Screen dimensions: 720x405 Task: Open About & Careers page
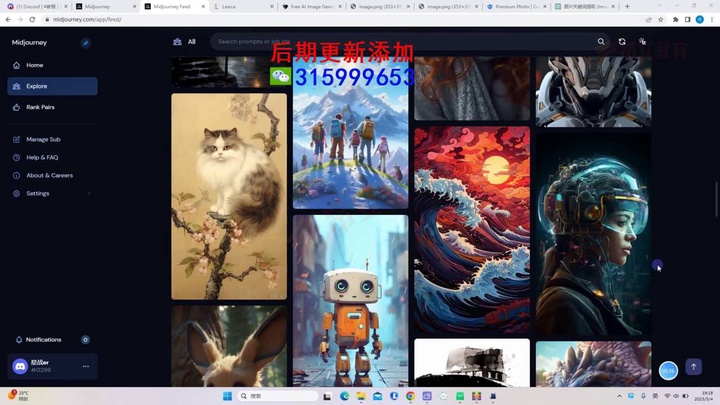pos(49,175)
